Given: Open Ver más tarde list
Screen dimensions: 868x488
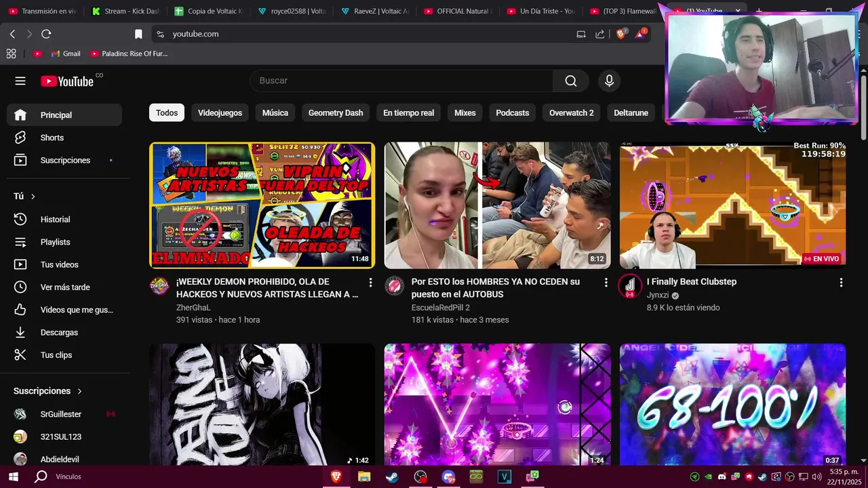Looking at the screenshot, I should point(64,287).
